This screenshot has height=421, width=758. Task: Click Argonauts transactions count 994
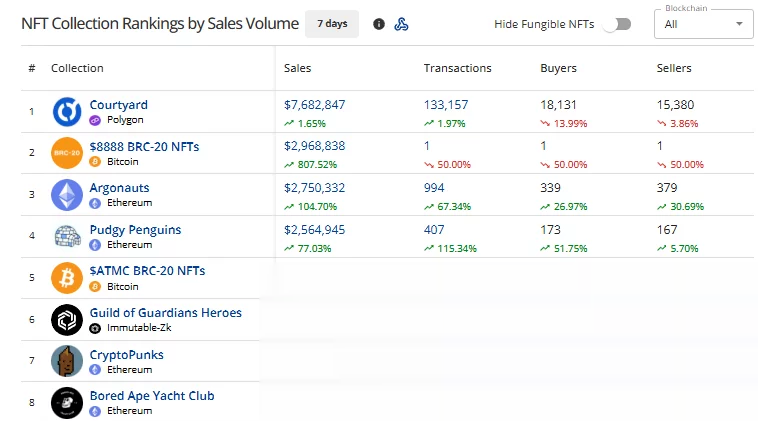pos(434,188)
